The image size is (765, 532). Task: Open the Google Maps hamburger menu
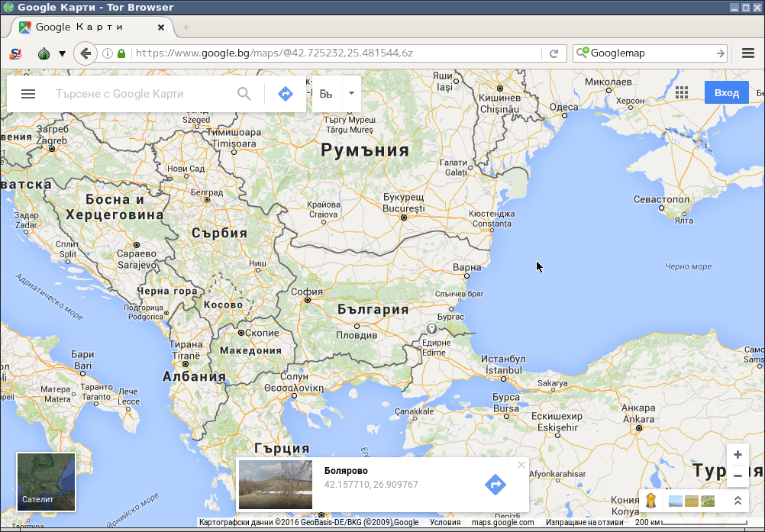pyautogui.click(x=28, y=94)
